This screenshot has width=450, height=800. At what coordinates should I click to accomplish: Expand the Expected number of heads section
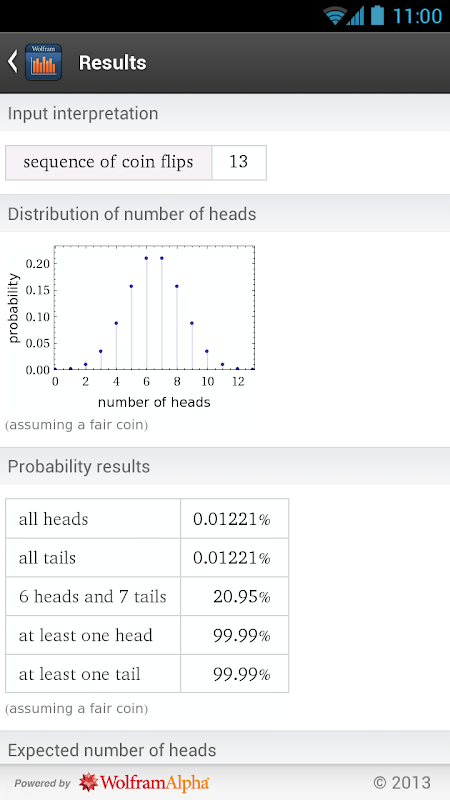click(x=225, y=749)
